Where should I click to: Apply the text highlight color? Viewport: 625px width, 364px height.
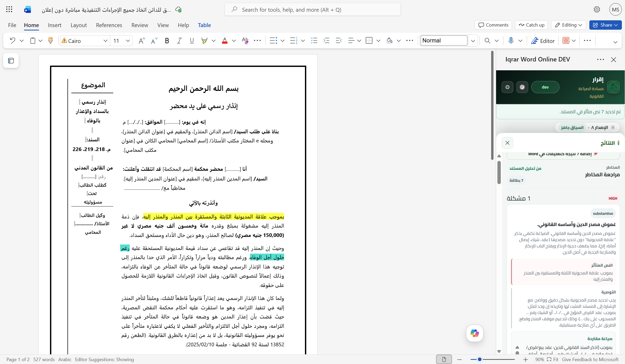(x=204, y=41)
